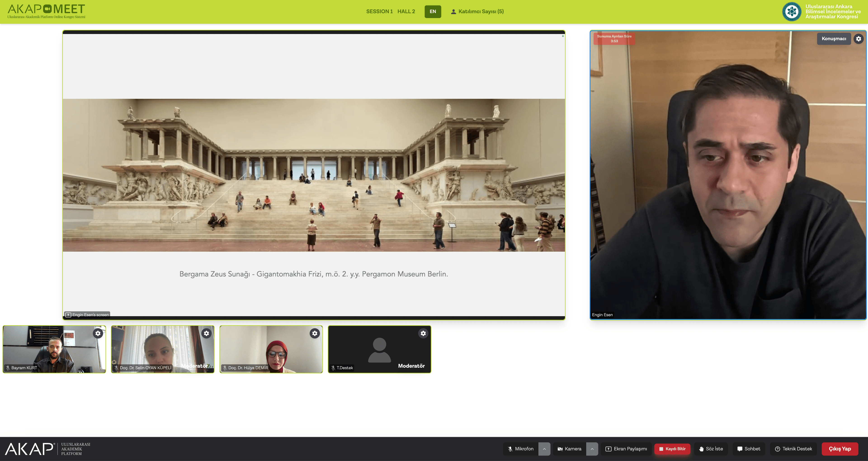Open the Katılımcı Sayısı (5) participant list
The height and width of the screenshot is (461, 868).
tap(477, 12)
